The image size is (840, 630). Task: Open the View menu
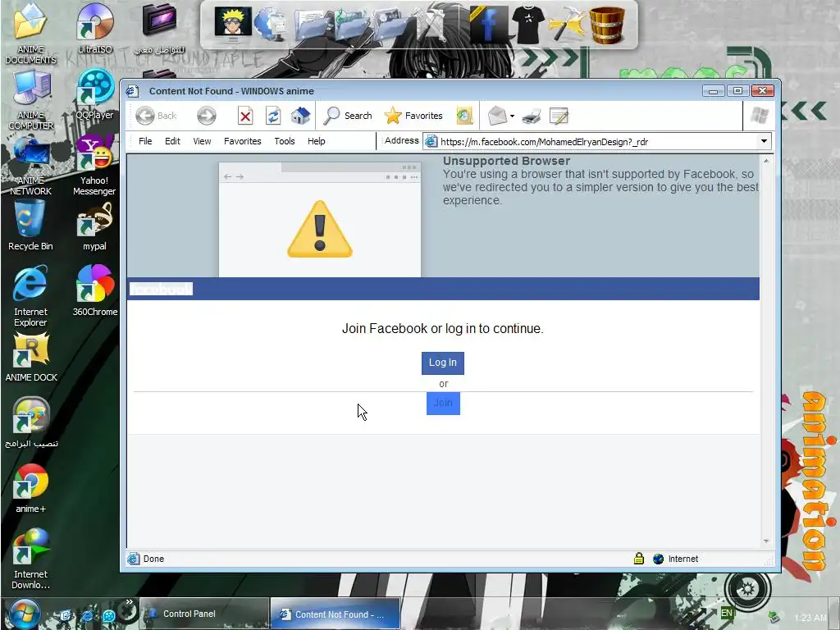202,141
